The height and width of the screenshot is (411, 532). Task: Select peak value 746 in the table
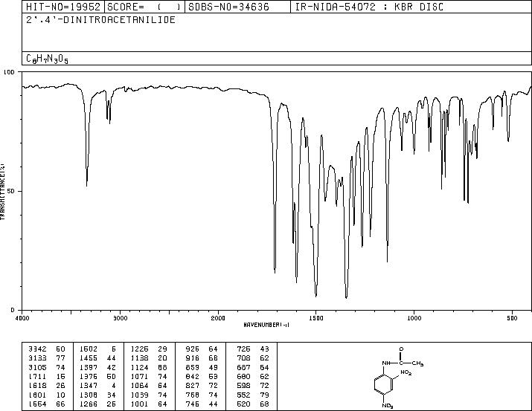tap(193, 404)
